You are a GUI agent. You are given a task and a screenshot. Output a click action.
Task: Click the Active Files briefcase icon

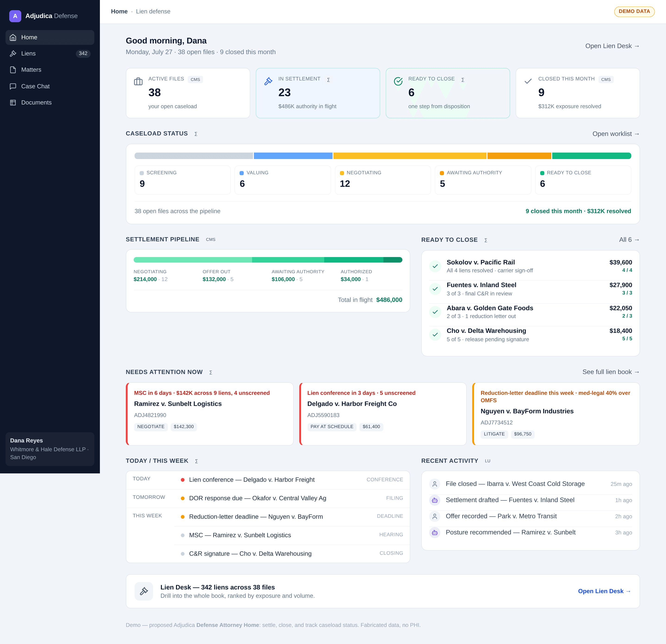[x=138, y=82]
